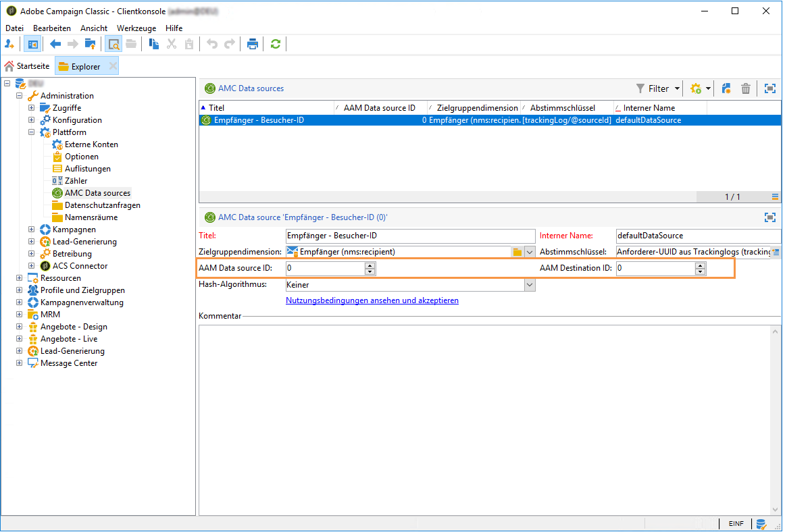Click inside the Kommentar text area
Screen dimensions: 785x532
(484, 419)
